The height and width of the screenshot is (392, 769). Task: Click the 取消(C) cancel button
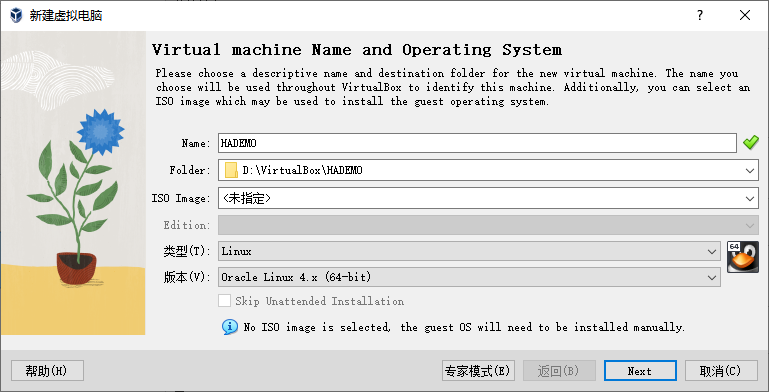click(x=721, y=371)
